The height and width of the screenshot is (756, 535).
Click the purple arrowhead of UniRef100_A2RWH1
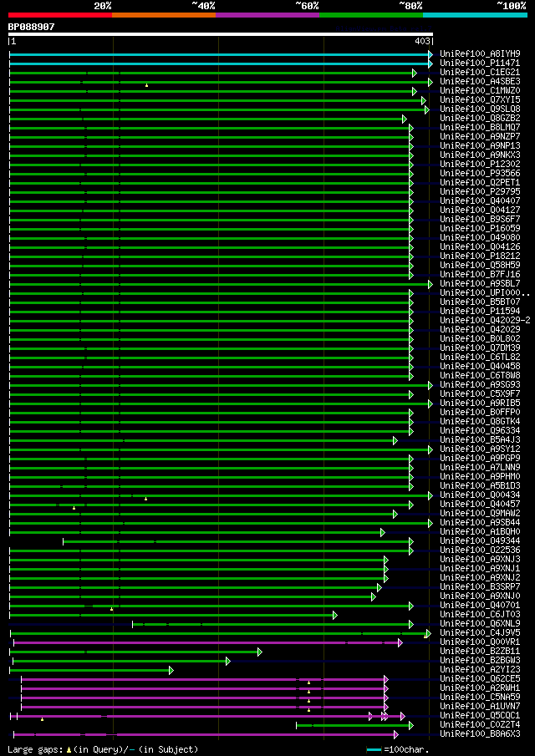point(386,688)
